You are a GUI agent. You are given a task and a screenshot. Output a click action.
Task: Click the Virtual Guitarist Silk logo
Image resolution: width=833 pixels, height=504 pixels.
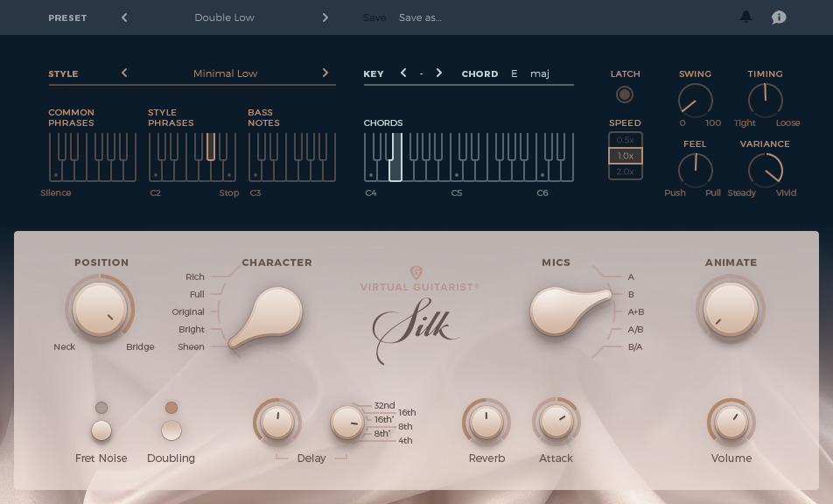pyautogui.click(x=418, y=314)
